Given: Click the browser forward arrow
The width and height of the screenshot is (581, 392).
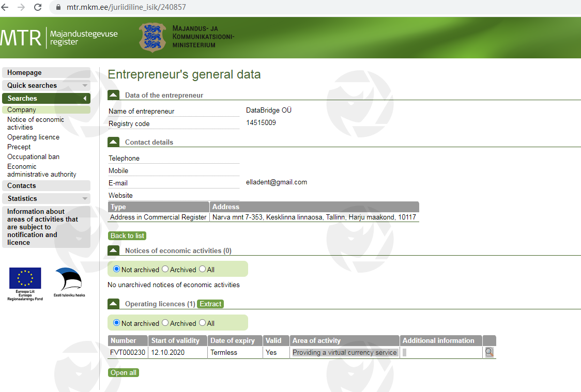Looking at the screenshot, I should click(x=21, y=7).
